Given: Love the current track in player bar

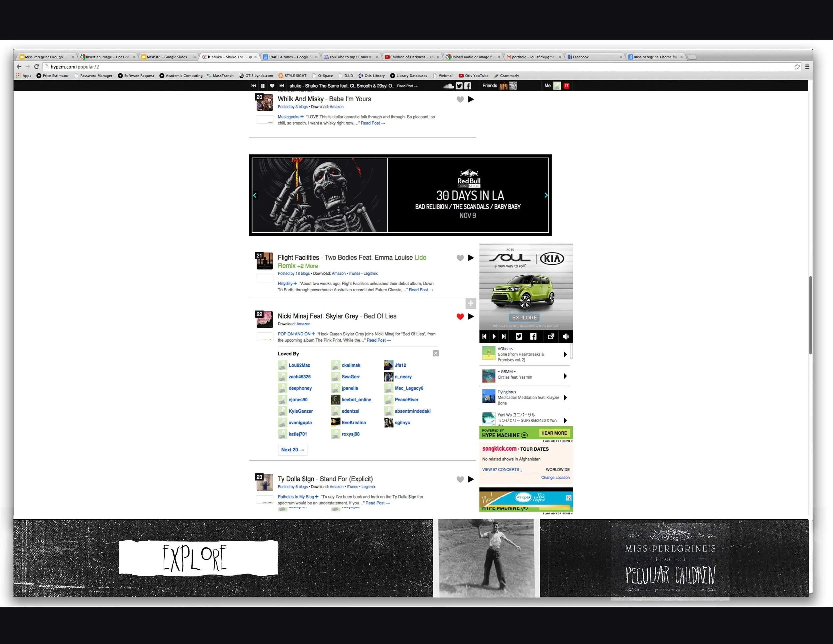Looking at the screenshot, I should (272, 86).
